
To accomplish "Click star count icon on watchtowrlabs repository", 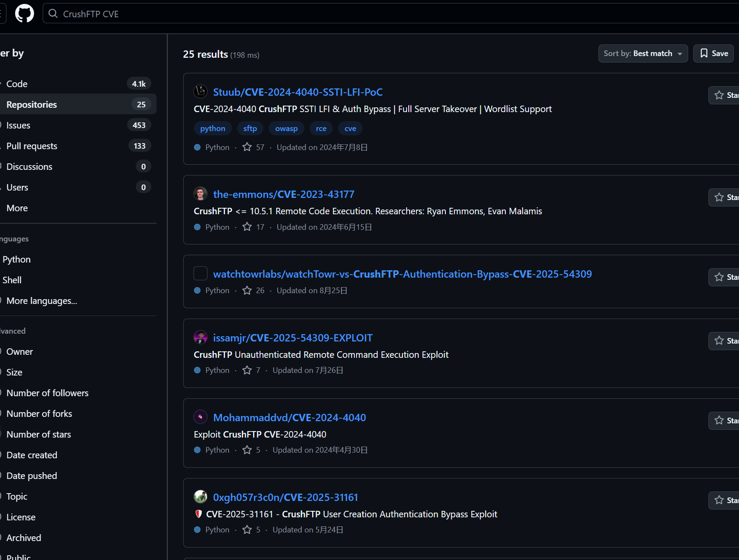I will pos(247,291).
